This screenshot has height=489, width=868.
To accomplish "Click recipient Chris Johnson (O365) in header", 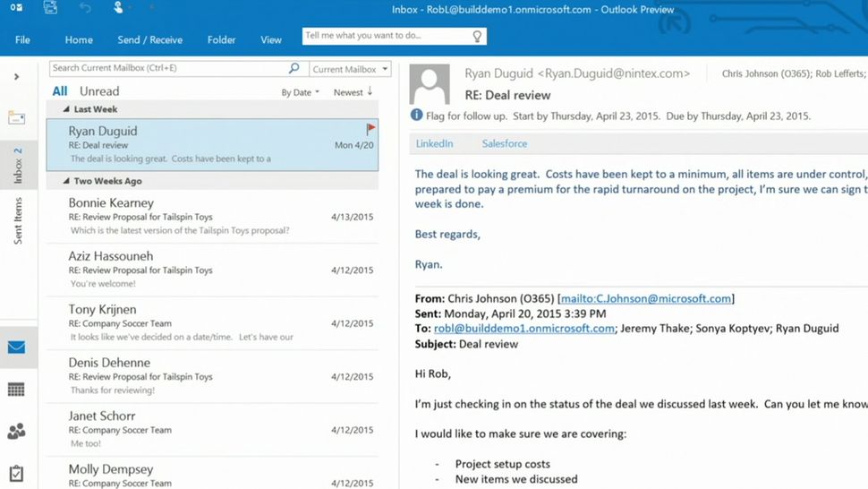I will click(766, 73).
